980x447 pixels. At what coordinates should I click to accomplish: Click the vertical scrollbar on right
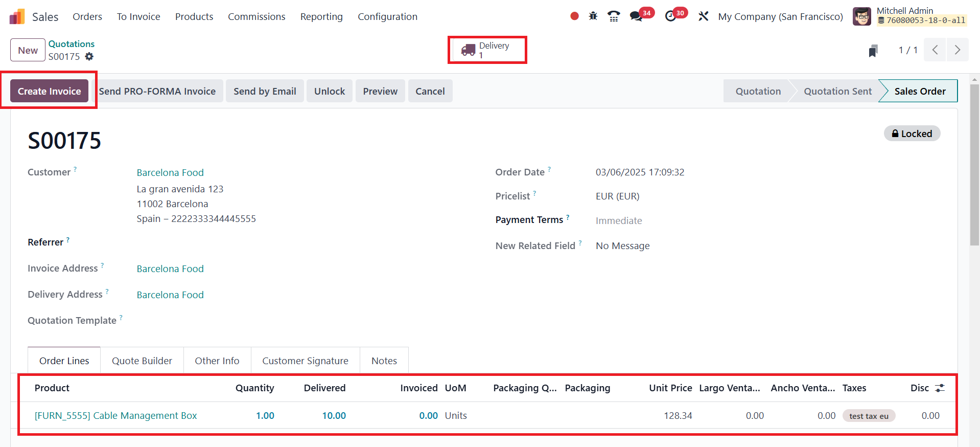pos(974,165)
